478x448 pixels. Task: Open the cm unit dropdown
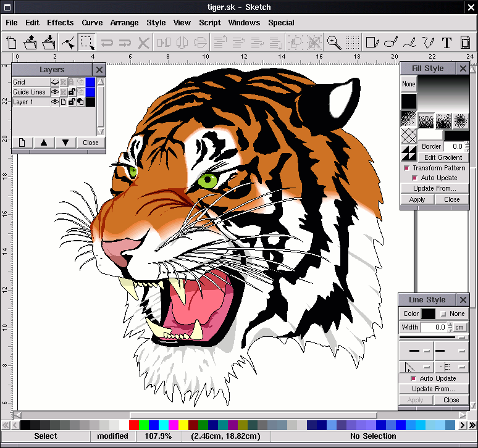[459, 328]
